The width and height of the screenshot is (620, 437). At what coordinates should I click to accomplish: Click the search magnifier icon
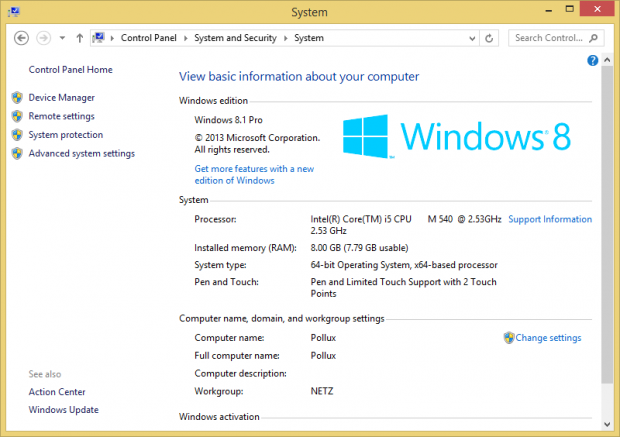pyautogui.click(x=593, y=38)
